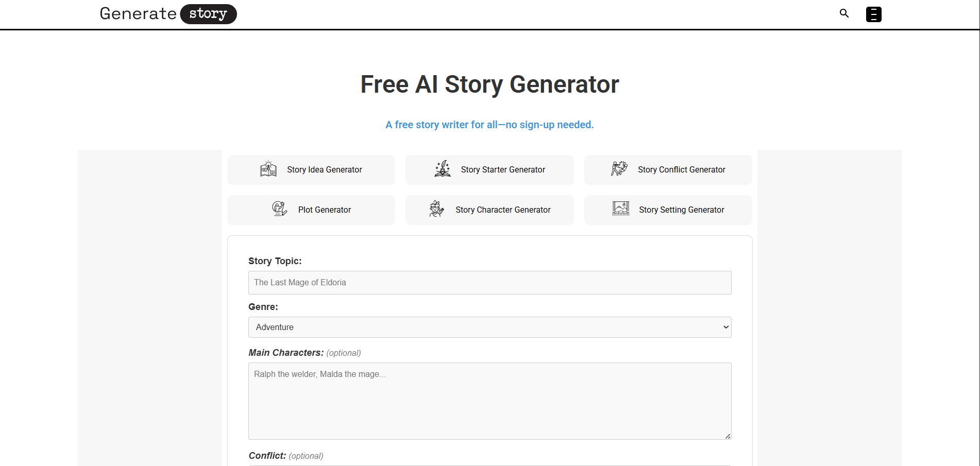Click the Genre dropdown chevron arrow
The height and width of the screenshot is (466, 980).
(726, 327)
